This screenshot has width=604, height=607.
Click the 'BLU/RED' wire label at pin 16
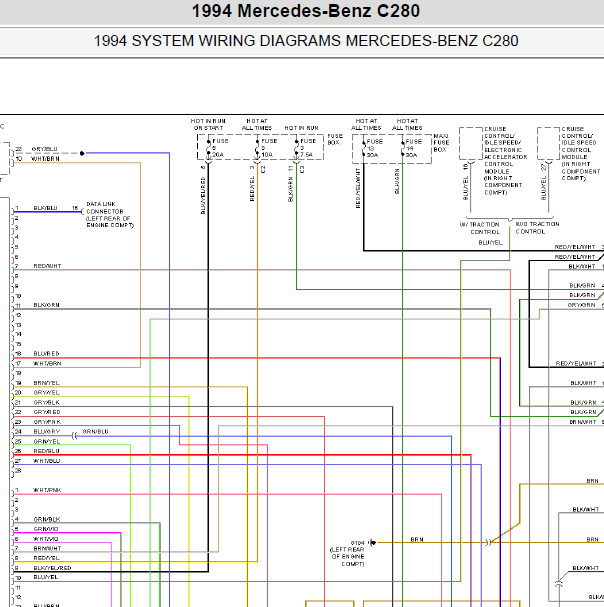[46, 353]
